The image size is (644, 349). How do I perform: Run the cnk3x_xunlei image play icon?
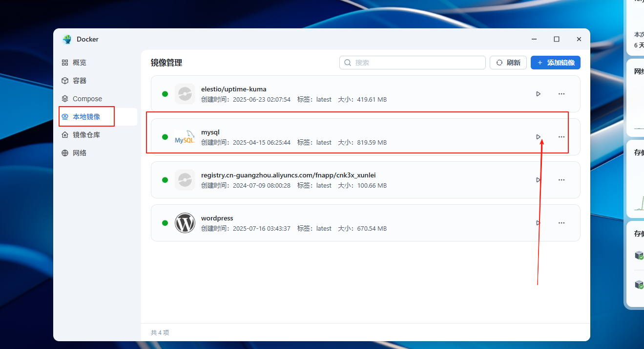point(538,180)
